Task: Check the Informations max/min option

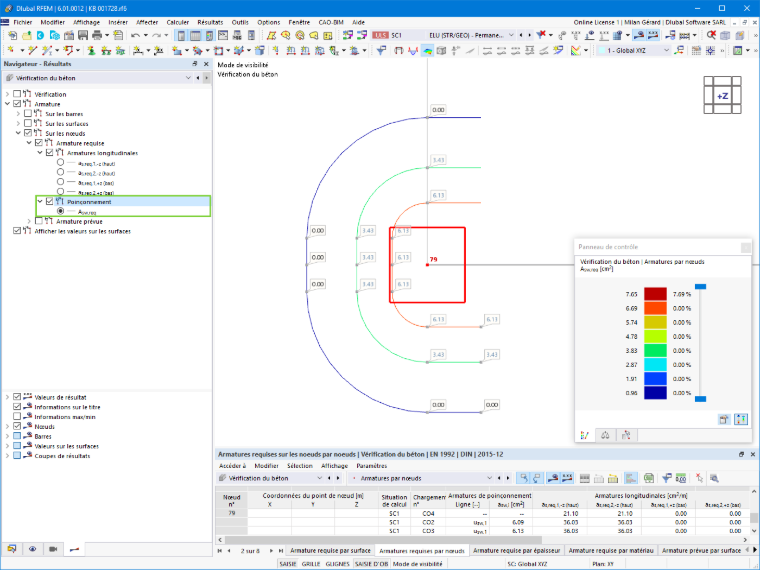Action: (17, 416)
